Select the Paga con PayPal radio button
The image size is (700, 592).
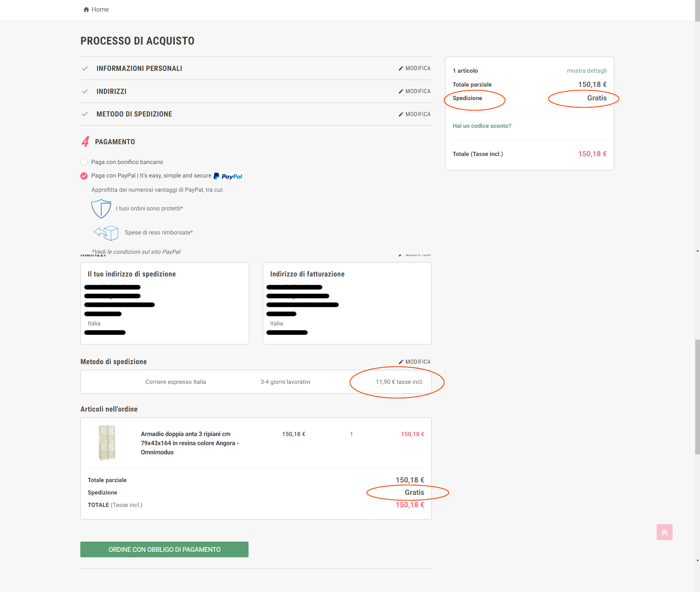[84, 176]
